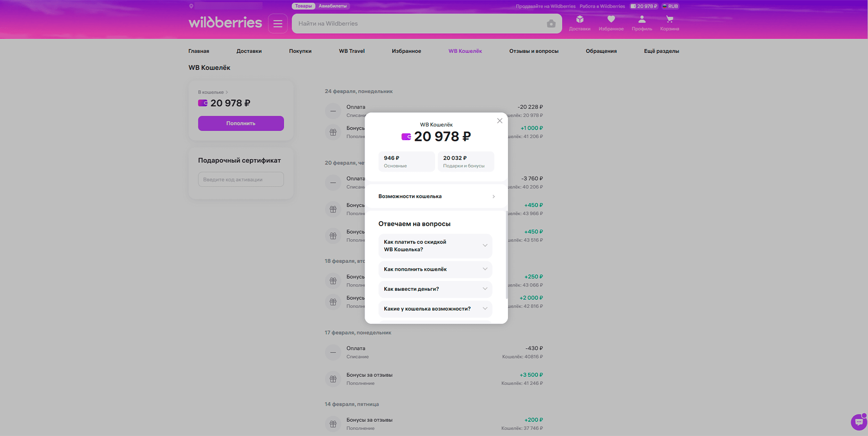Select the Товары toggle option
This screenshot has width=868, height=436.
click(303, 6)
